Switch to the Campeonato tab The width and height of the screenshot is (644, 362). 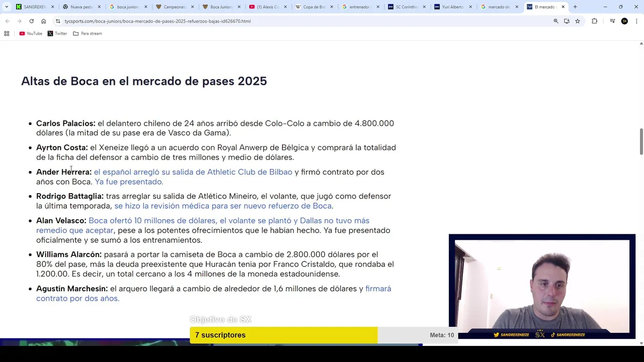pos(174,7)
